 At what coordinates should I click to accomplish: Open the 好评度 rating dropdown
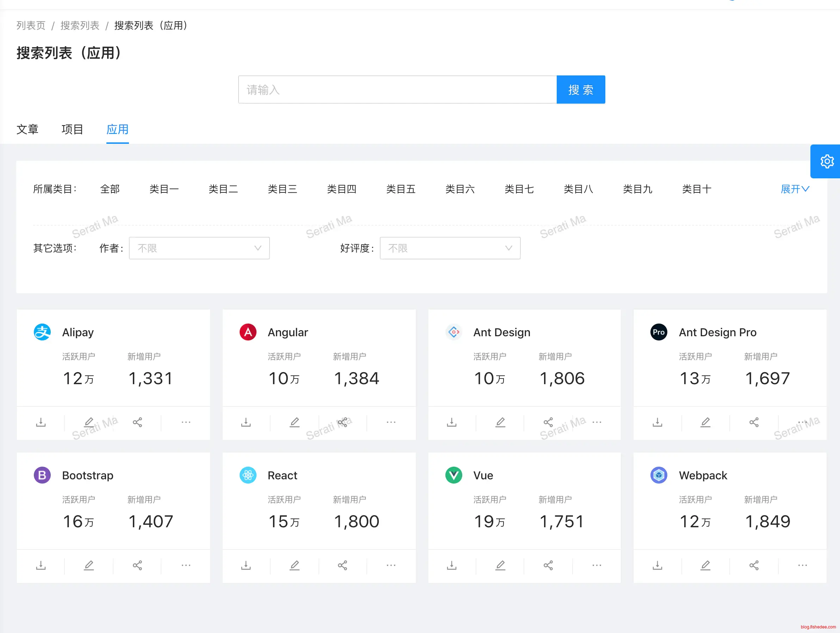[x=450, y=248]
